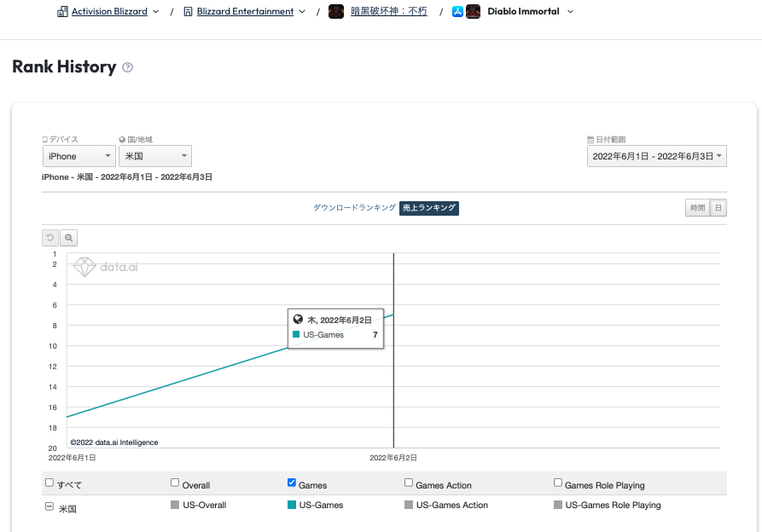
Task: Click the chart reset zoom icon
Action: tap(50, 238)
